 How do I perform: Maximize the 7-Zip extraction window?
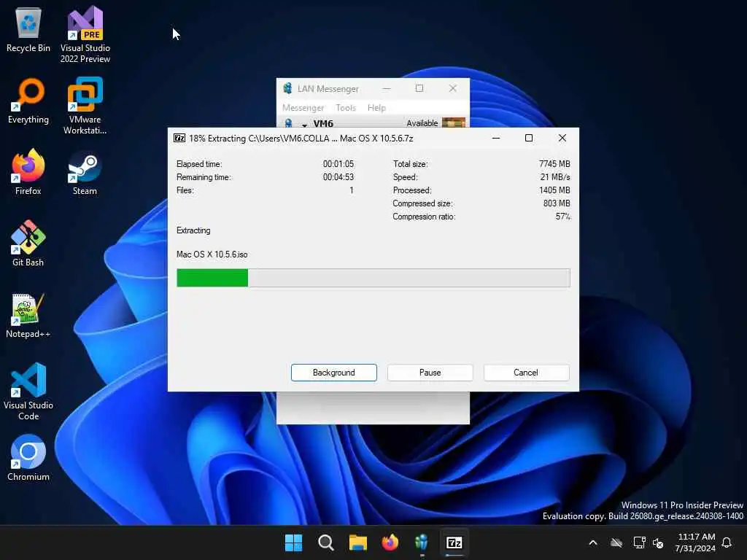(x=529, y=138)
